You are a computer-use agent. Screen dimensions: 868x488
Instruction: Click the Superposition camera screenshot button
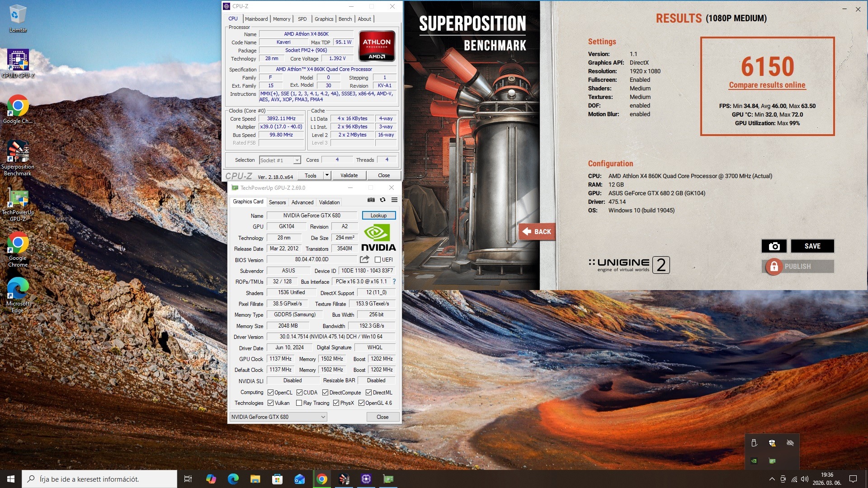774,246
